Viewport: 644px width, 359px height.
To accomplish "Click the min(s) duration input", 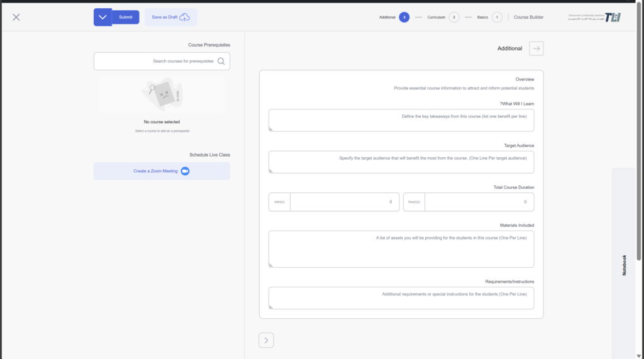I will (343, 202).
